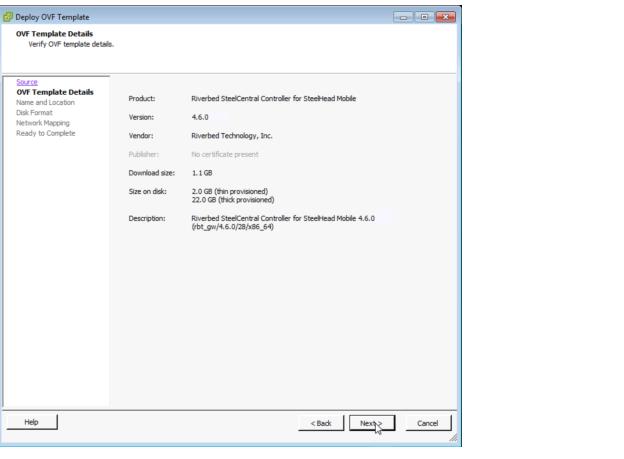Click 'Verify OVF template details.' subtitle
The image size is (624, 459).
click(71, 44)
